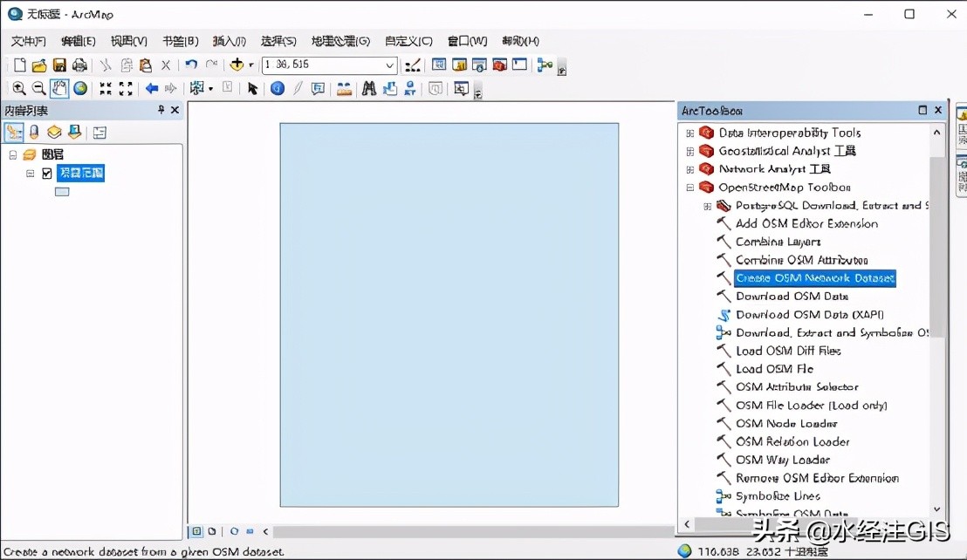Click the Cut scissors icon

(106, 65)
